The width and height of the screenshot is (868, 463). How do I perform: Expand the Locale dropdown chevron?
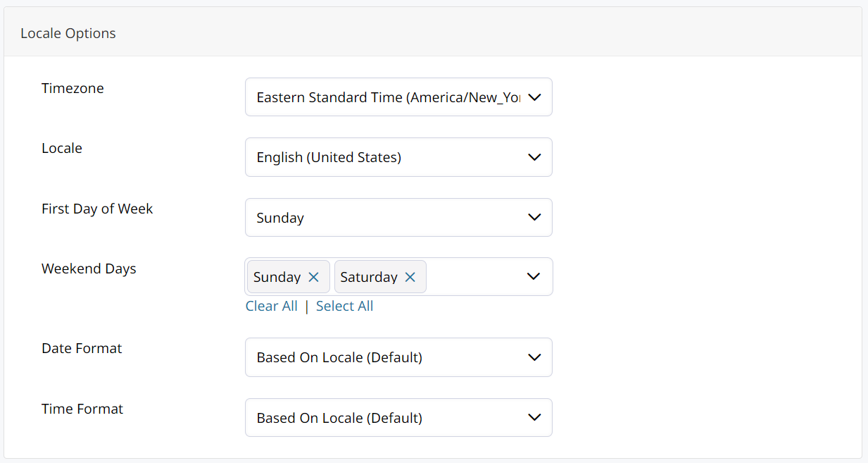pyautogui.click(x=534, y=157)
